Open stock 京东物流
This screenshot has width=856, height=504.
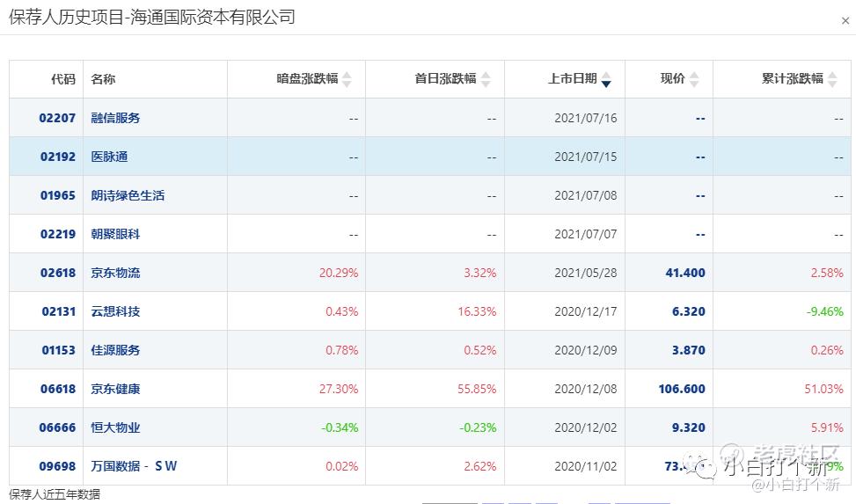[x=115, y=273]
